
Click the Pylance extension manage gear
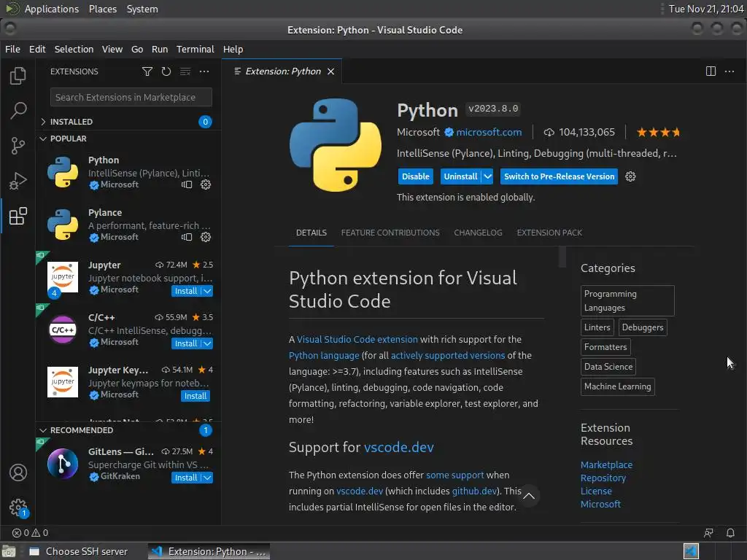[x=206, y=237]
